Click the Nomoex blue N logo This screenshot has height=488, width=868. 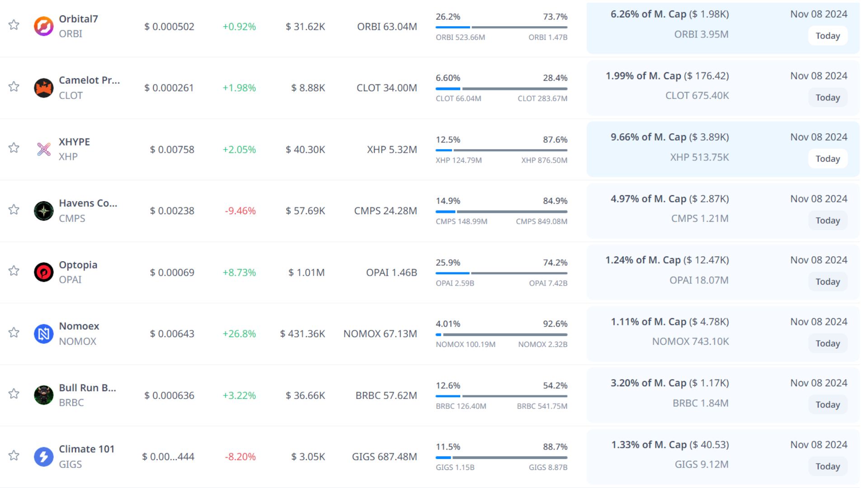(44, 333)
